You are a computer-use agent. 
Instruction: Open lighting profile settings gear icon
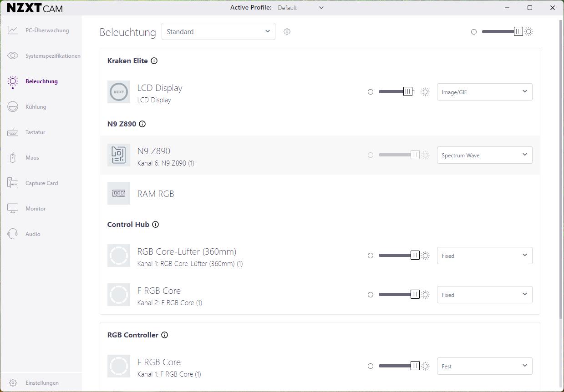pyautogui.click(x=287, y=32)
